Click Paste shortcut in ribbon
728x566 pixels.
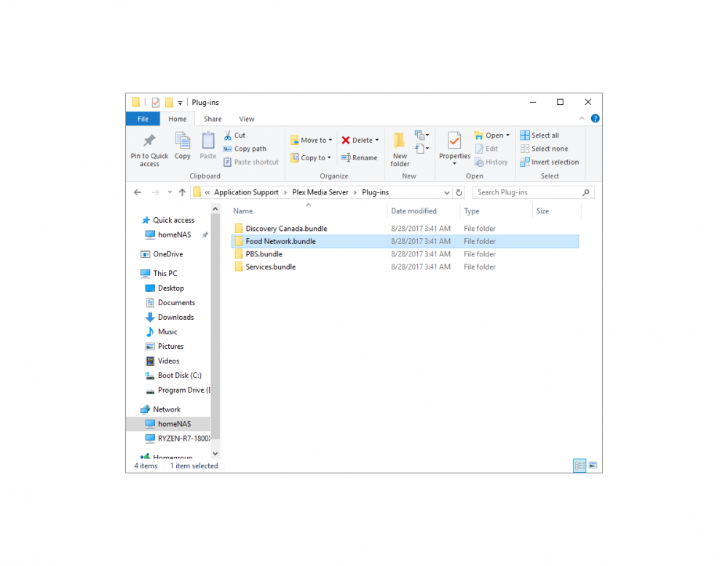(x=251, y=162)
